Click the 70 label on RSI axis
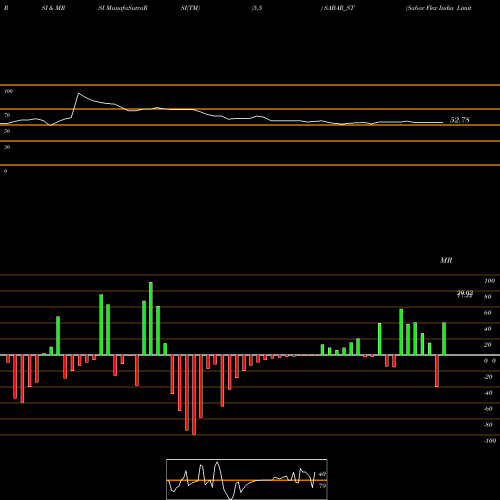 coord(7,115)
